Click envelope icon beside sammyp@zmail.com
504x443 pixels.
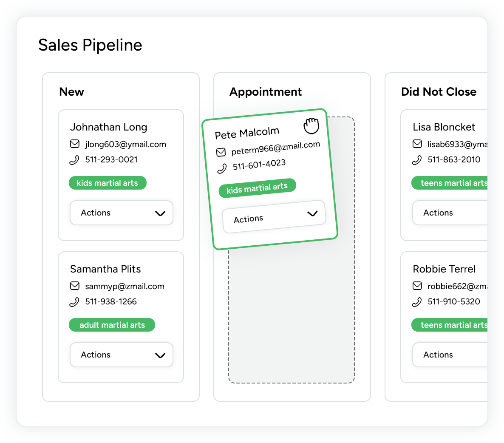(75, 286)
